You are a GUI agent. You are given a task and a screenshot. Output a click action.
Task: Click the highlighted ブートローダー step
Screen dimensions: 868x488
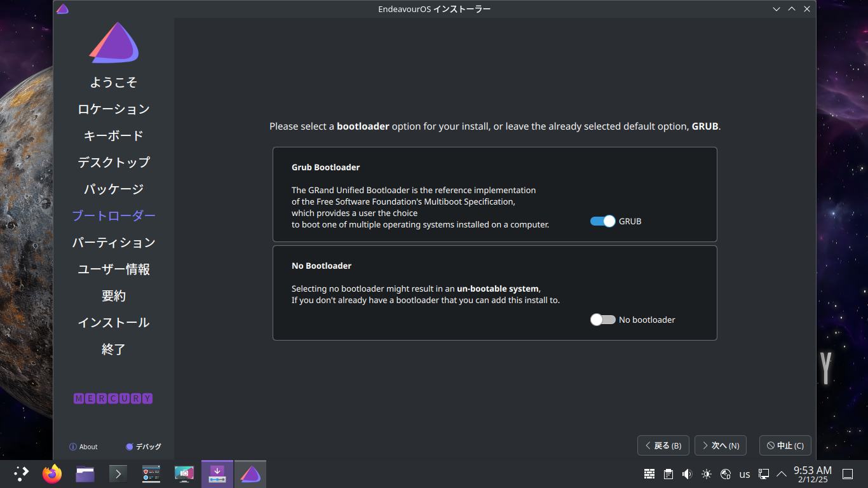pos(114,215)
